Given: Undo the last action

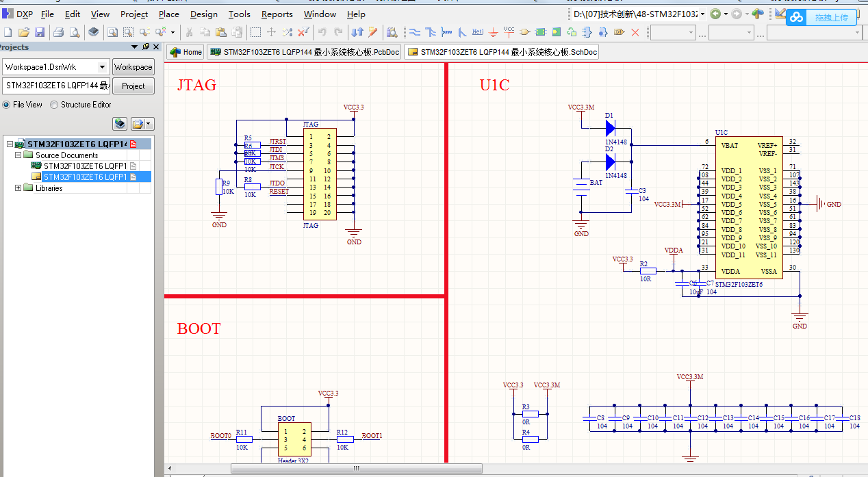Looking at the screenshot, I should pyautogui.click(x=322, y=32).
